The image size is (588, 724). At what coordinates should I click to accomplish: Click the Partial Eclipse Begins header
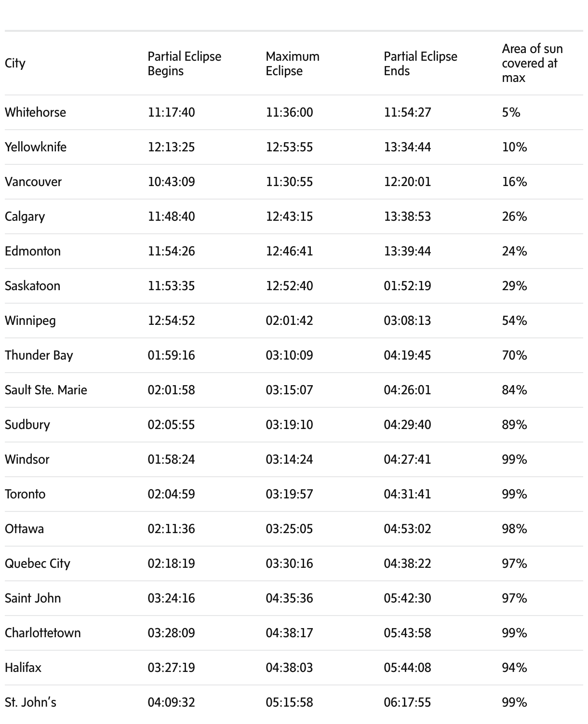184,63
